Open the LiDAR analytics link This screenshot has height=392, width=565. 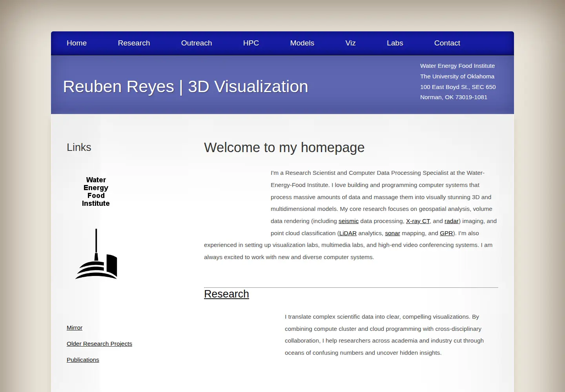(x=348, y=233)
